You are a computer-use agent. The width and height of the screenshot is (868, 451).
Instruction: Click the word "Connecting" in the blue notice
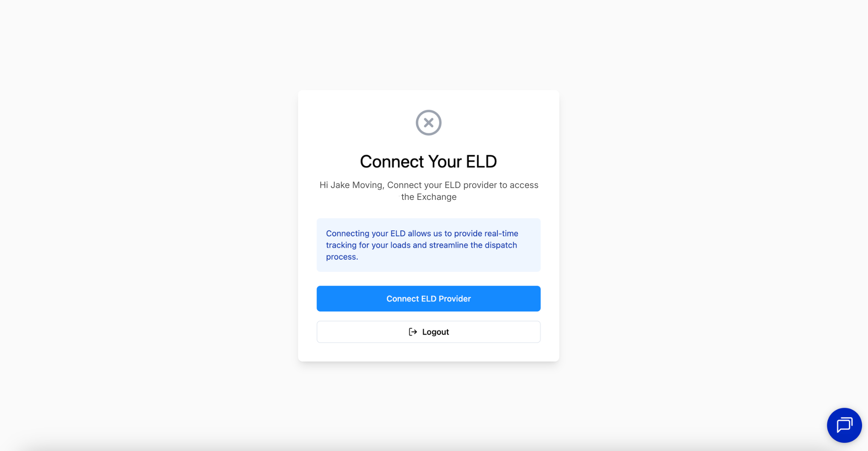point(348,233)
